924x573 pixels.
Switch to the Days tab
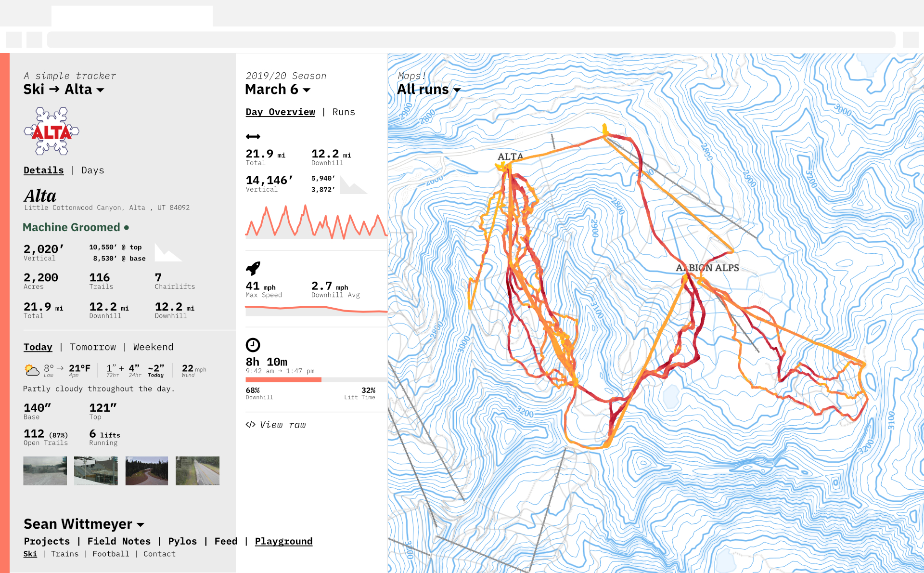pyautogui.click(x=93, y=170)
